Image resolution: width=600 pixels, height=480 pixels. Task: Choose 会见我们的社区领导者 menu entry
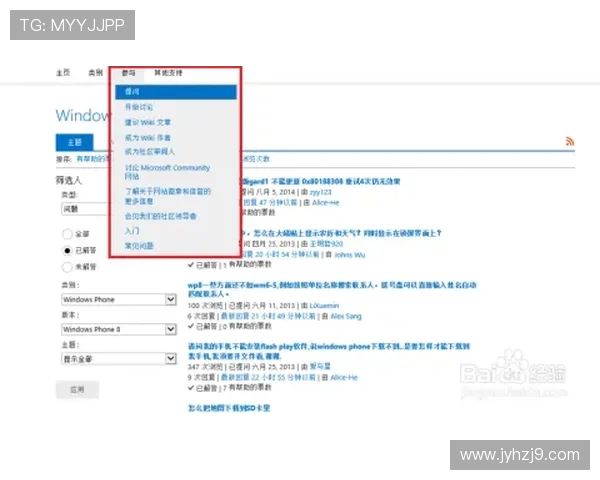(x=161, y=216)
